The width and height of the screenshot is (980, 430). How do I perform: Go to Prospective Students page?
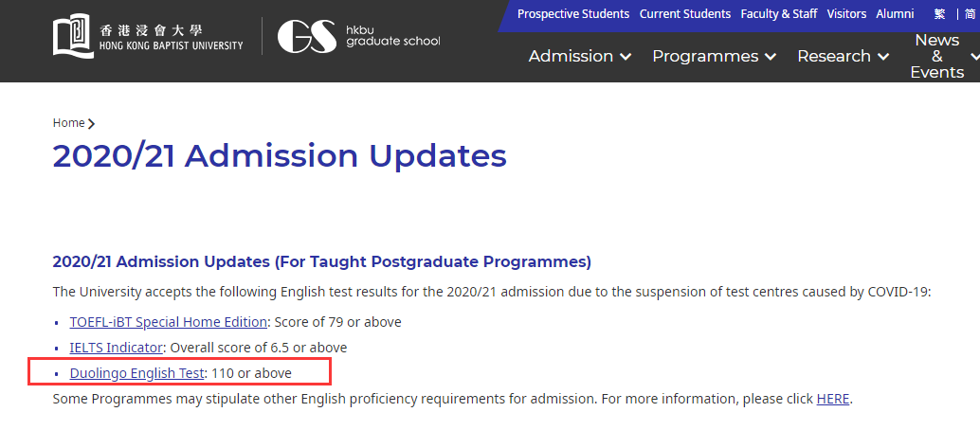pos(573,14)
